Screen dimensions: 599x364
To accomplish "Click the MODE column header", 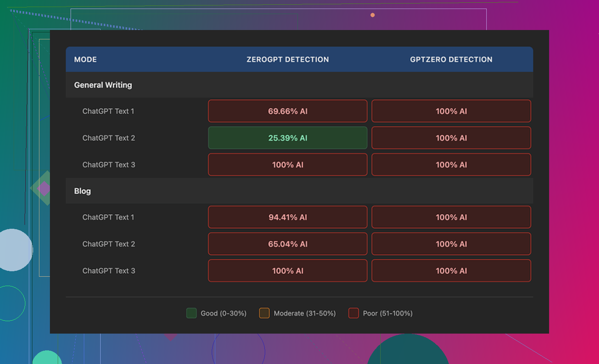I will 85,60.
